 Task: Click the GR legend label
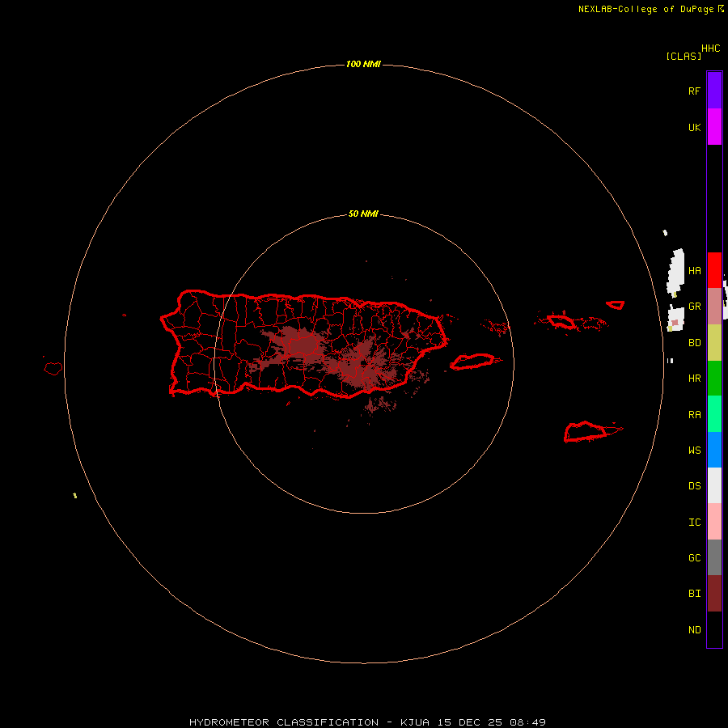(694, 307)
